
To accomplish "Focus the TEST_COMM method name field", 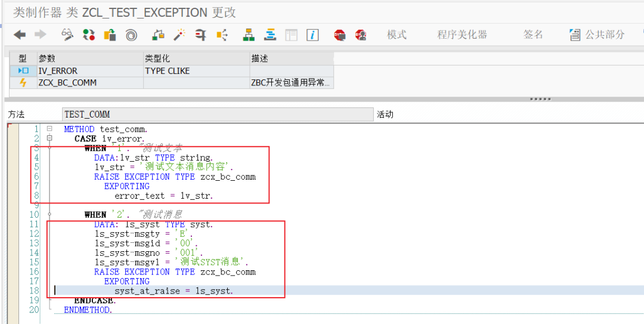I will pos(218,115).
